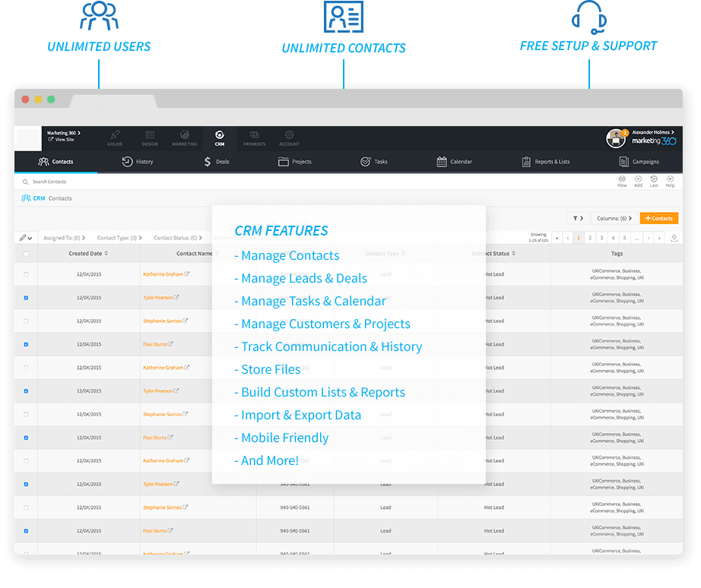Uncheck the first Tyler Pearson row checkbox
The height and width of the screenshot is (588, 701).
pos(26,298)
